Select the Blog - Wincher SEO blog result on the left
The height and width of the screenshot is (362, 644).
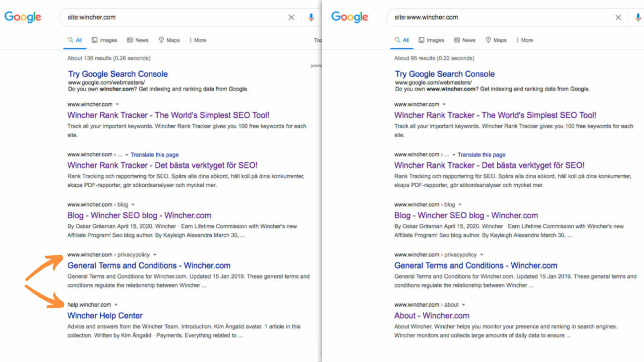tap(139, 215)
